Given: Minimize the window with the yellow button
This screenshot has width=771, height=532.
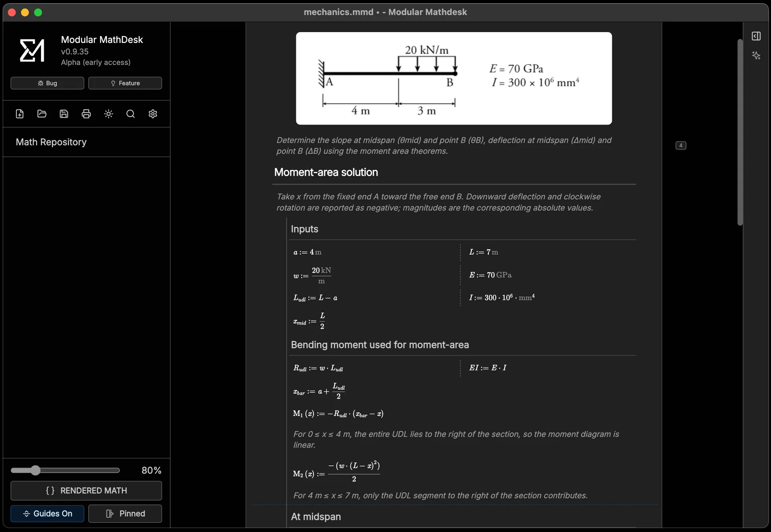Looking at the screenshot, I should [x=25, y=12].
